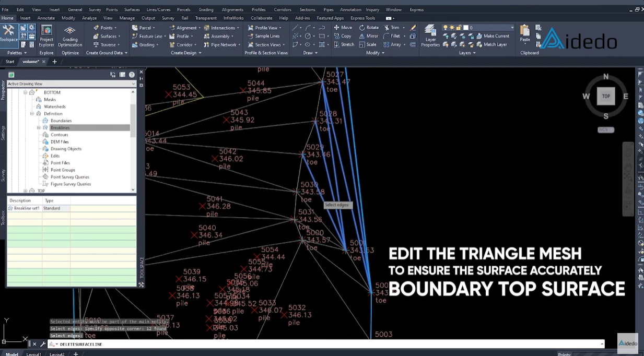Open the Corridors menu
The height and width of the screenshot is (356, 644).
click(x=283, y=9)
